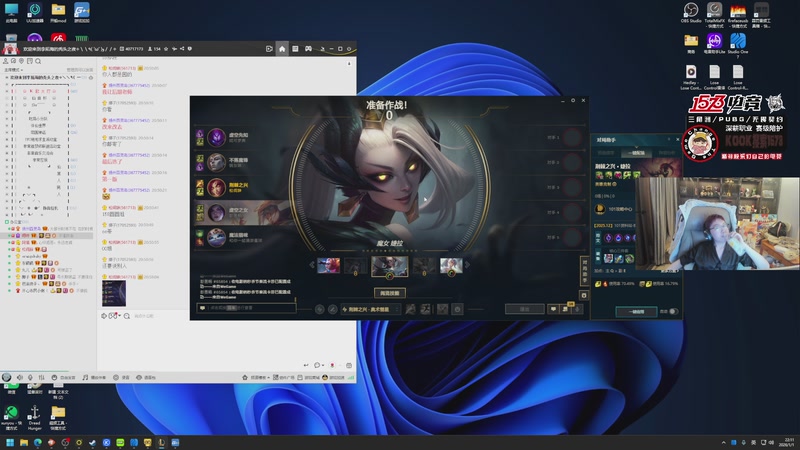Switch to first tab in 对局助手 panel
800x450 pixels.
606,153
